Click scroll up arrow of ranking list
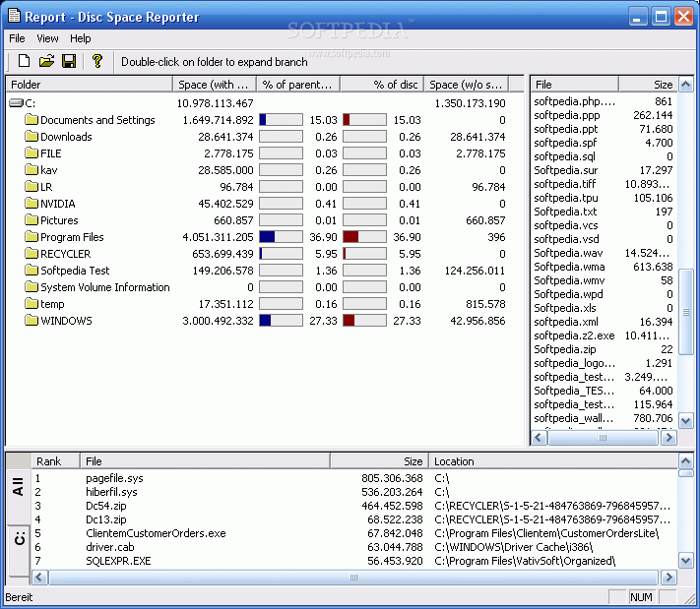The width and height of the screenshot is (700, 609). point(685,460)
